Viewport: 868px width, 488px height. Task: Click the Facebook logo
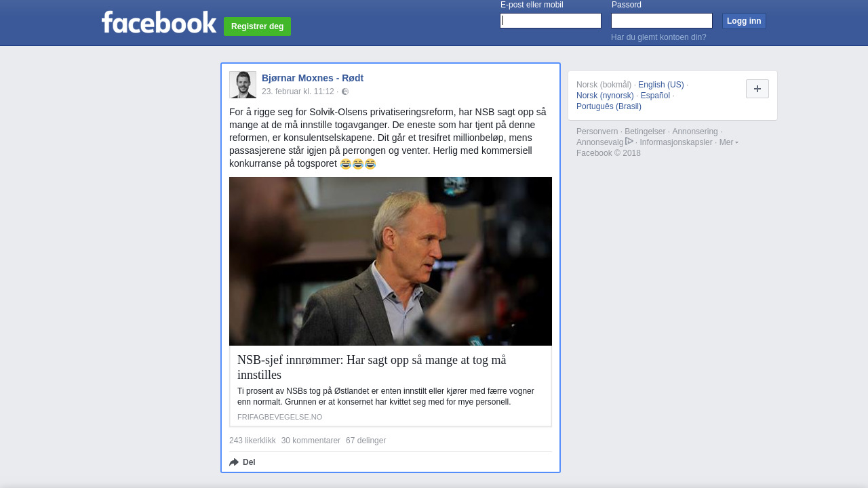159,22
